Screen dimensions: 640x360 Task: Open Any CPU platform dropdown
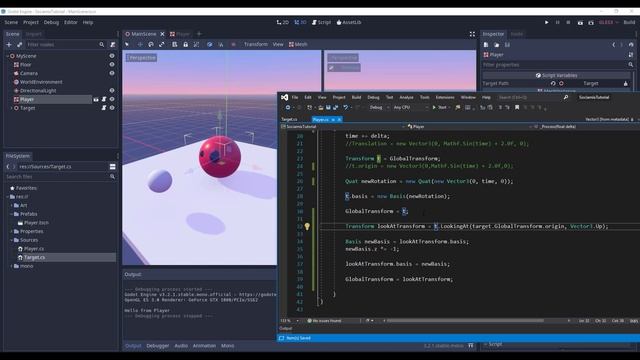coord(410,107)
